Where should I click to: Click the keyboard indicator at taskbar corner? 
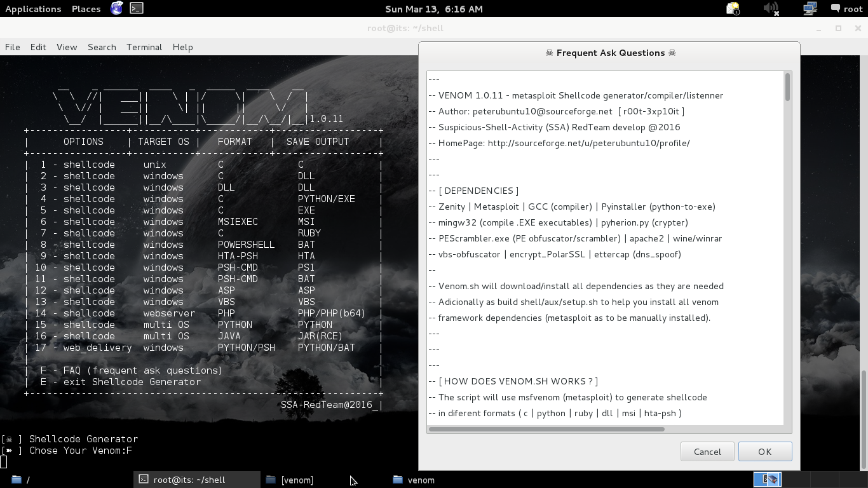point(767,480)
